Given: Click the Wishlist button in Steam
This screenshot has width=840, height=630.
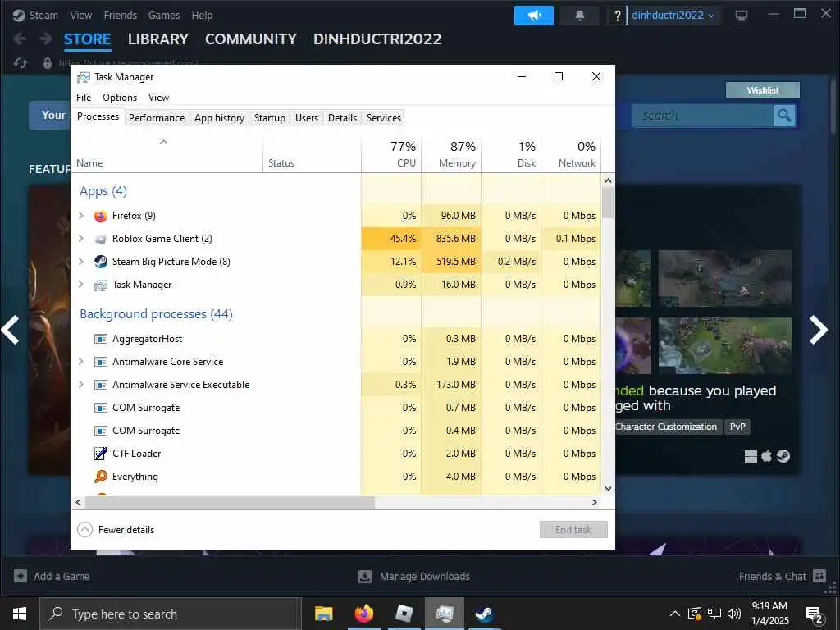Looking at the screenshot, I should [762, 90].
